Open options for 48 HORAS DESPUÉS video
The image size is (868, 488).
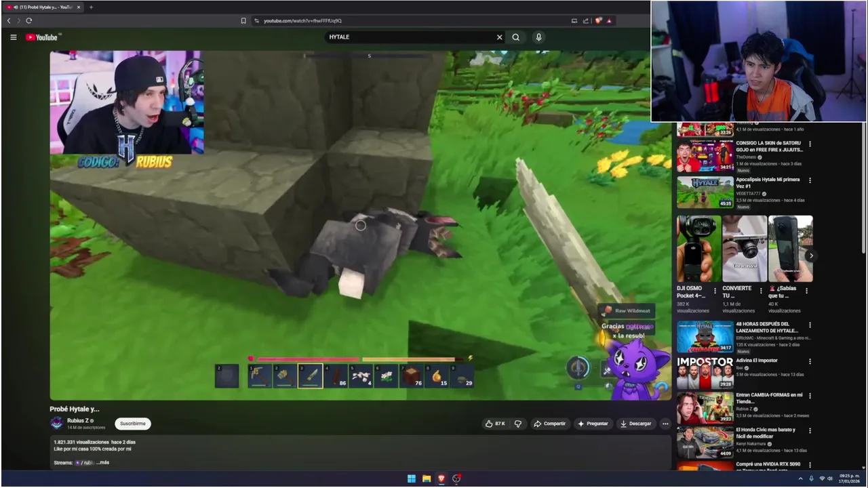(x=810, y=325)
